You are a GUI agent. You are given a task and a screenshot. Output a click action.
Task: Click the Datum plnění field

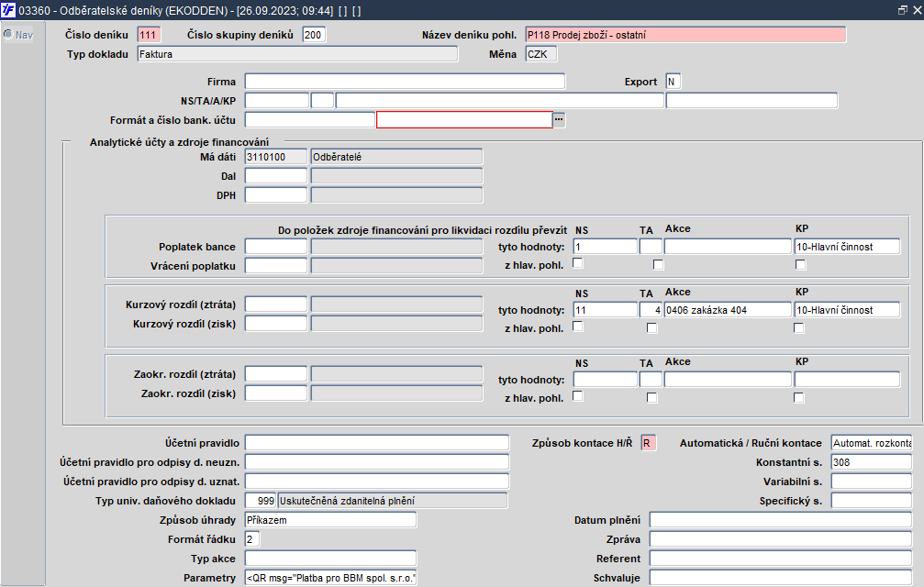click(781, 520)
